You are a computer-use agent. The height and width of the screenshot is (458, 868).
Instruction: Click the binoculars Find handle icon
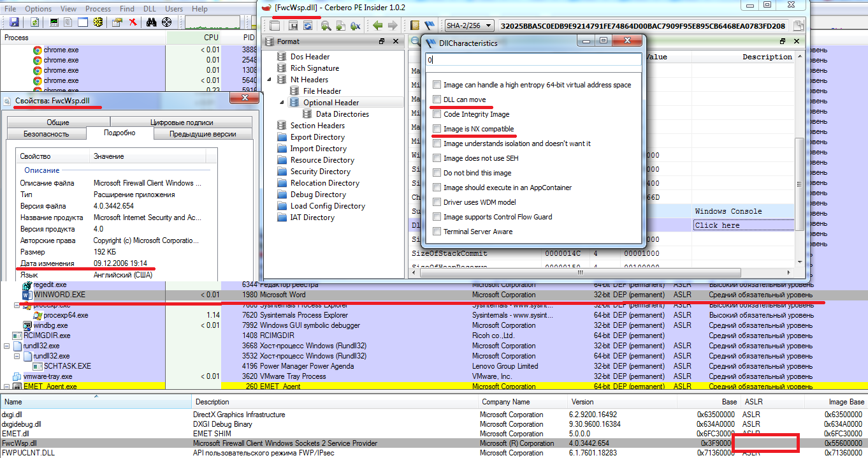pyautogui.click(x=152, y=22)
